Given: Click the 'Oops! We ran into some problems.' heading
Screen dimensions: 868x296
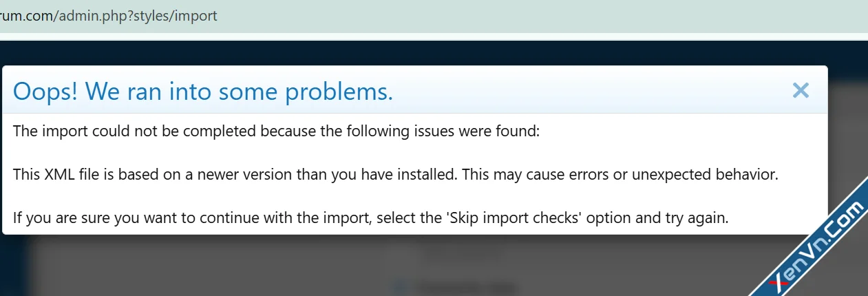Looking at the screenshot, I should pos(203,91).
